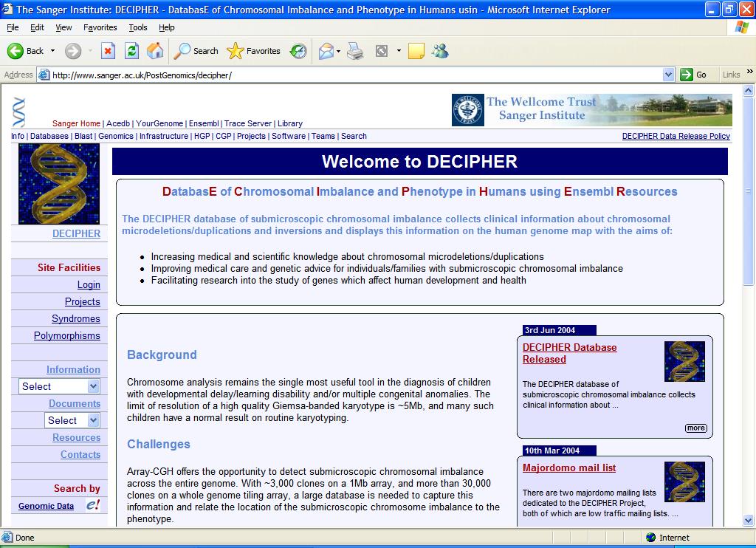Click the DECIPHER Database Released thumbnail
The image size is (756, 548).
coord(684,361)
